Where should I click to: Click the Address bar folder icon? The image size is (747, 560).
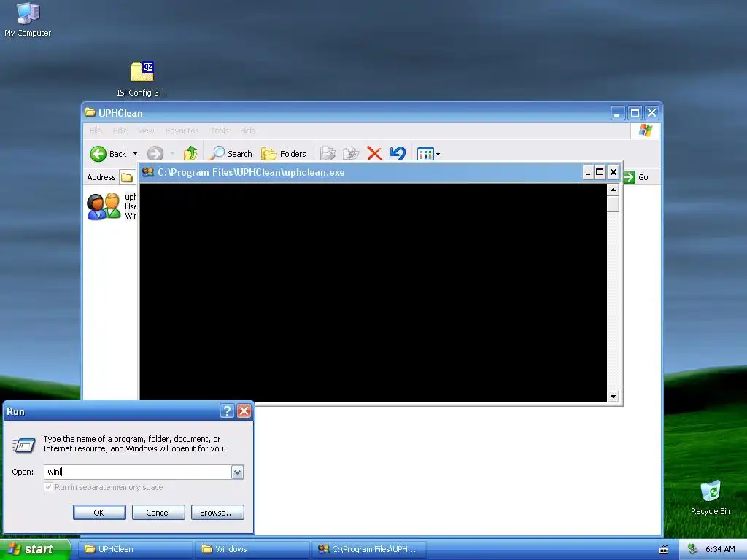[x=127, y=178]
